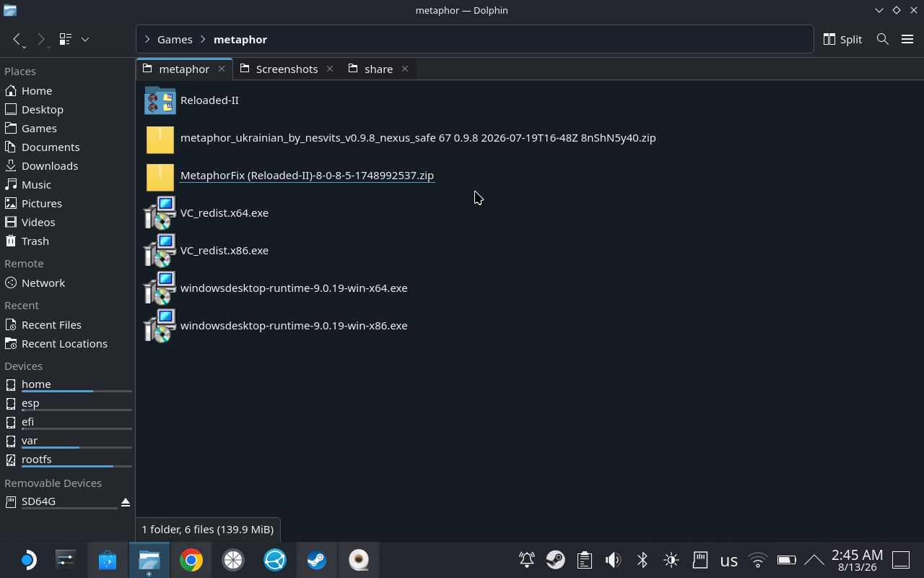Select the esp device

coord(67,403)
